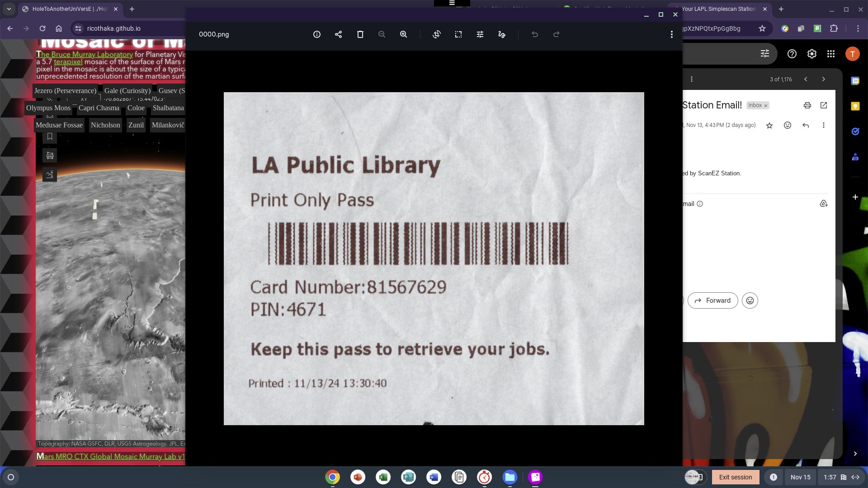The height and width of the screenshot is (488, 868).
Task: Star the ScanEZ Station email
Action: coord(769,125)
